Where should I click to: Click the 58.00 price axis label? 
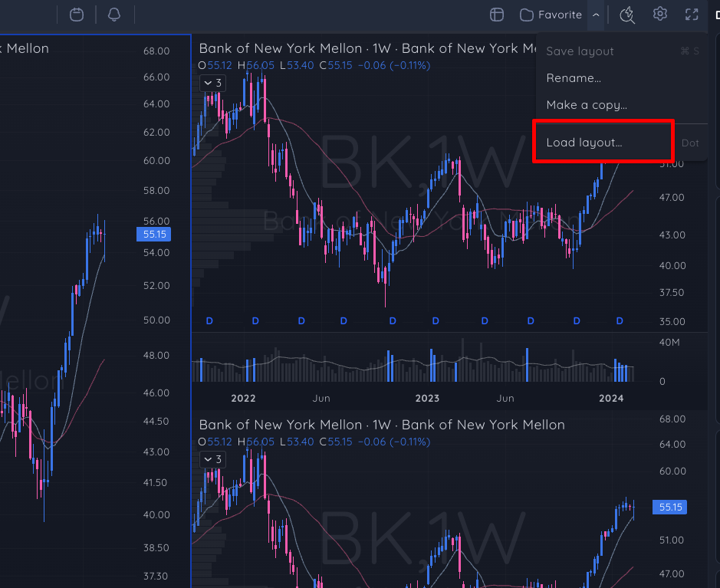[x=156, y=190]
